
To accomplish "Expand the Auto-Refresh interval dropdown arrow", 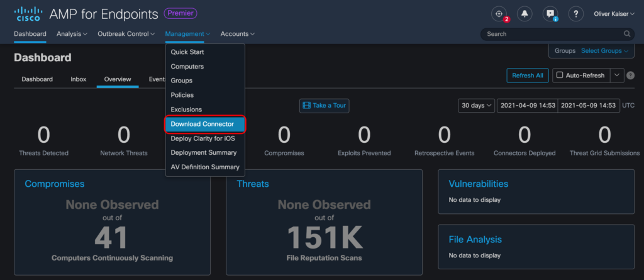I will tap(618, 76).
